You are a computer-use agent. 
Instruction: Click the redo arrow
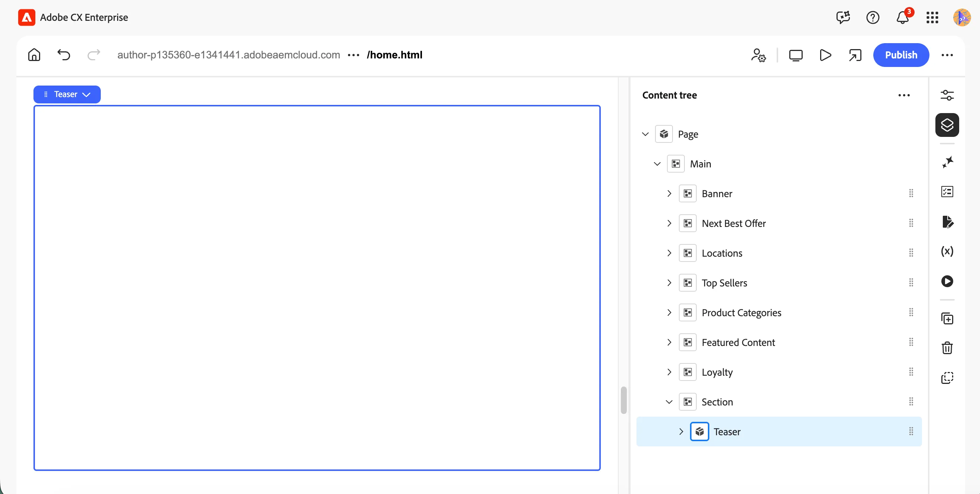point(94,55)
